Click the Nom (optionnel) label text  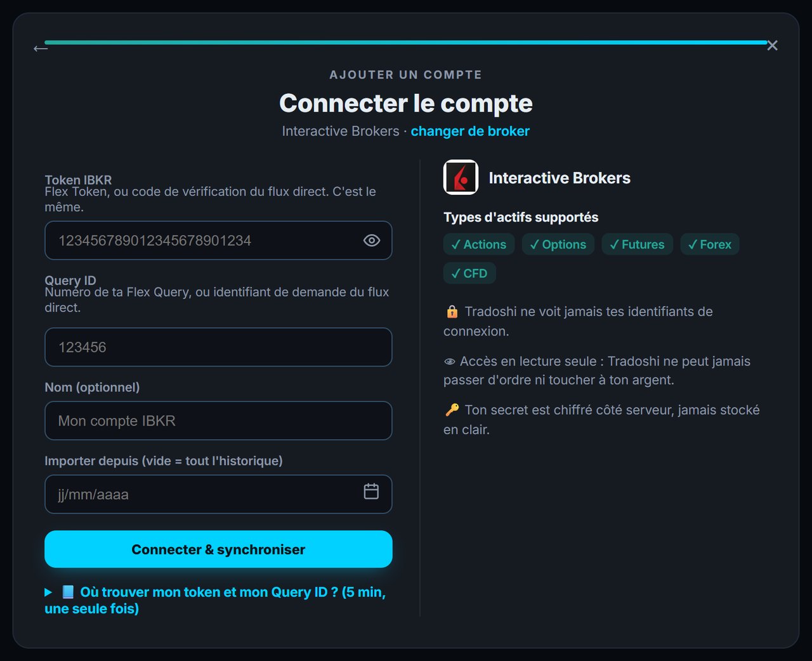point(92,387)
